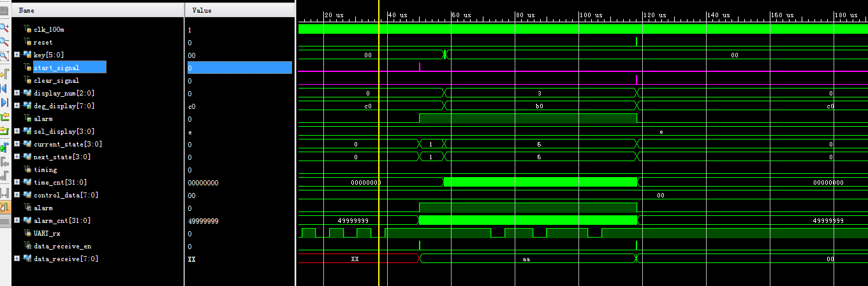This screenshot has height=286, width=868.
Task: Click the Previous Marker icon
Action: tap(4, 161)
